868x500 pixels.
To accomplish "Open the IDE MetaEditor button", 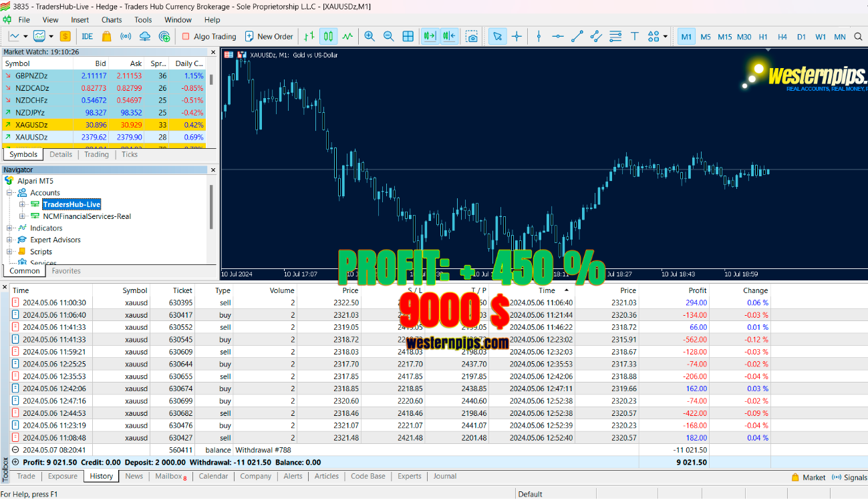I will click(87, 36).
